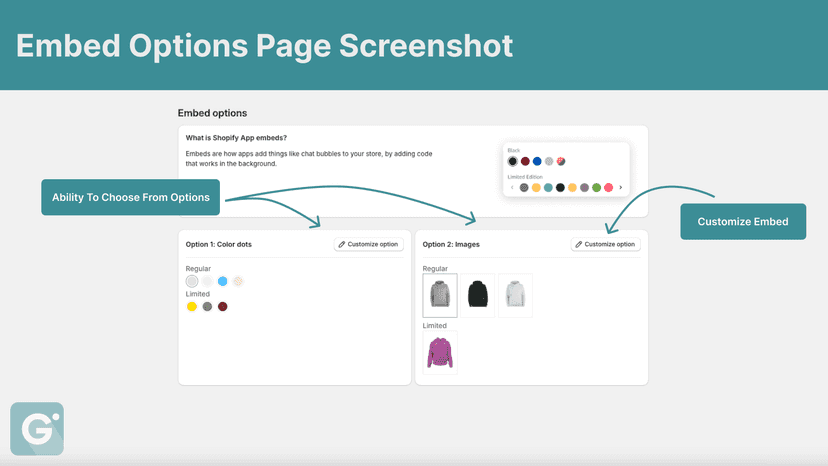Pick the dark red Limited color dot
The image size is (828, 466).
(222, 306)
